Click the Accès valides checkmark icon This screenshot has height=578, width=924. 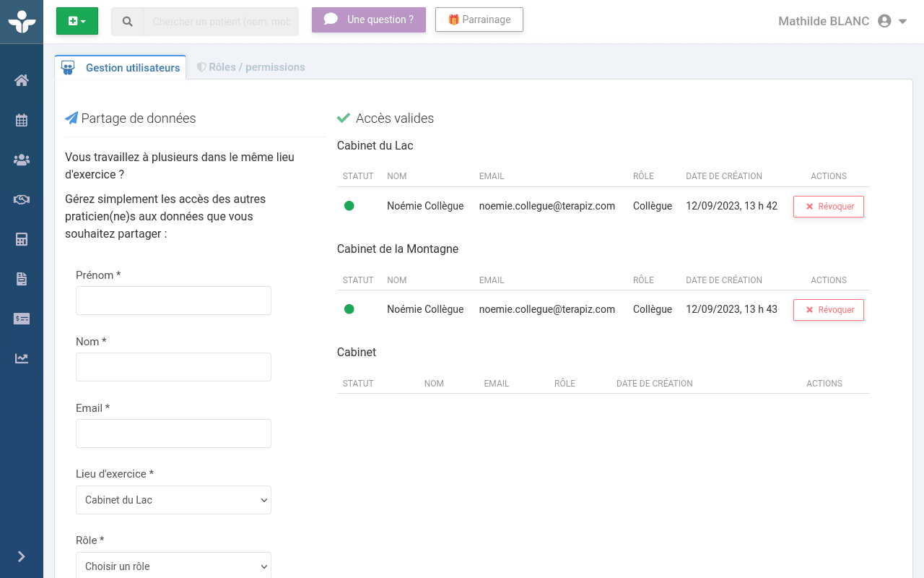click(344, 118)
